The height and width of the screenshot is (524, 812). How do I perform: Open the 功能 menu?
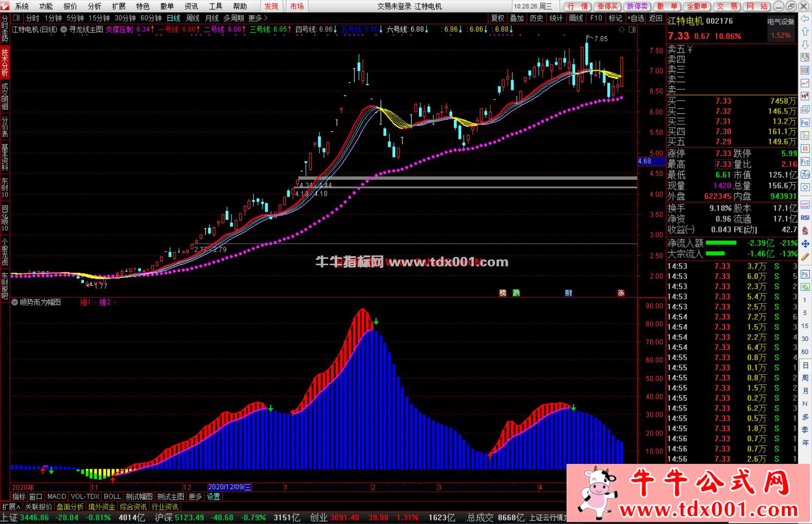pyautogui.click(x=46, y=6)
